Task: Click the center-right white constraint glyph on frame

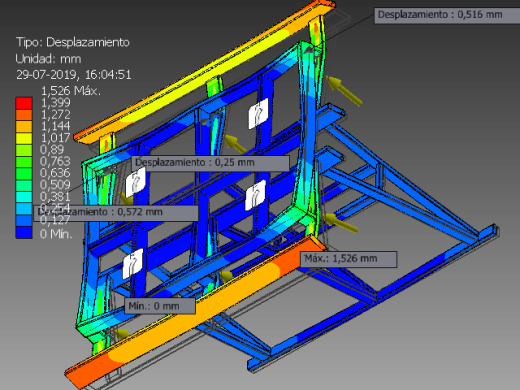Action: pos(255,195)
